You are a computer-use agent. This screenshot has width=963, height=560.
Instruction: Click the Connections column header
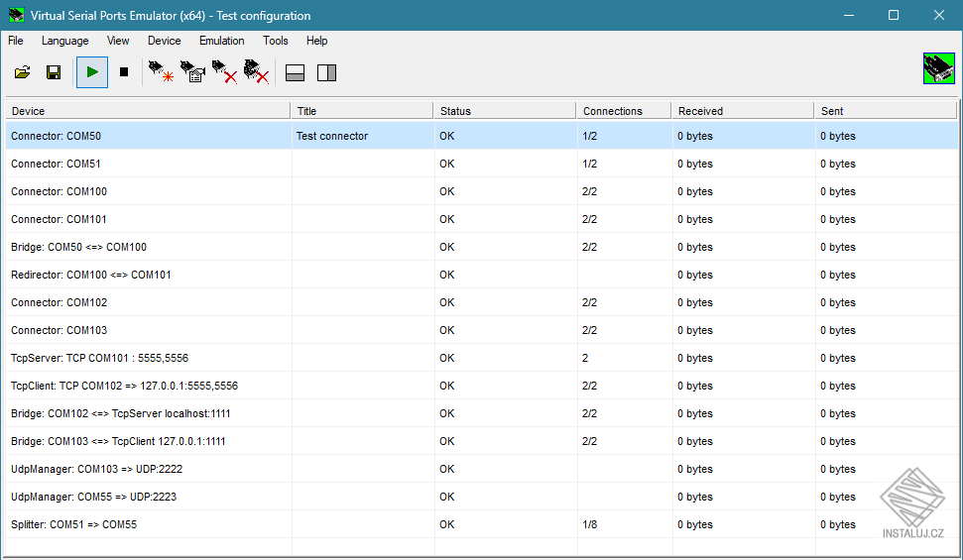pos(622,111)
